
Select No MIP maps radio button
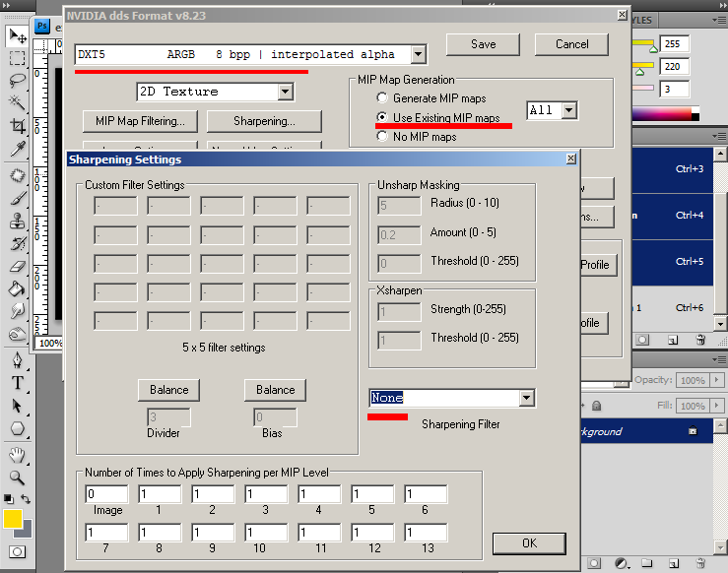381,136
